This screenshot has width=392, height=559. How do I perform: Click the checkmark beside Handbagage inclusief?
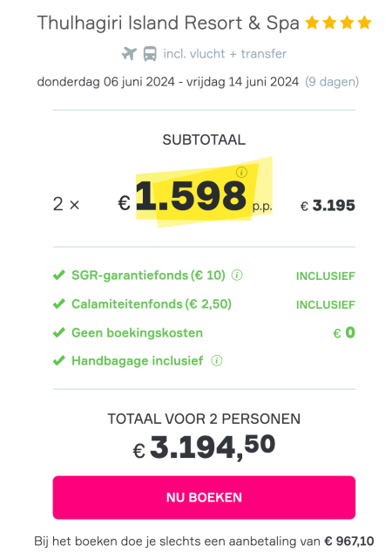pos(59,361)
